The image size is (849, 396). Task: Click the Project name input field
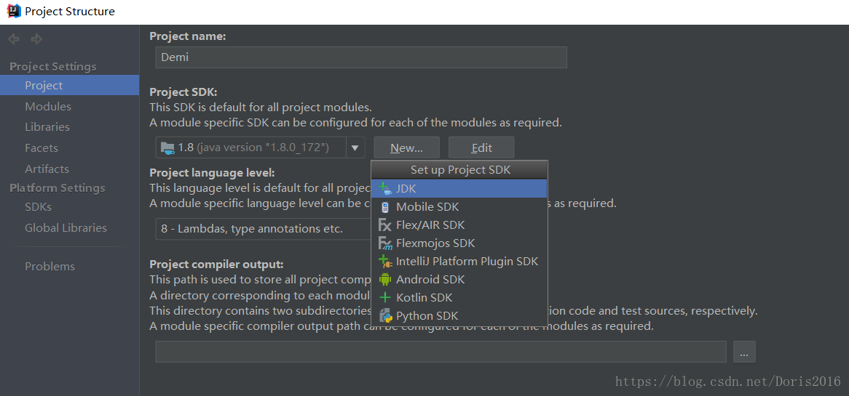click(361, 57)
